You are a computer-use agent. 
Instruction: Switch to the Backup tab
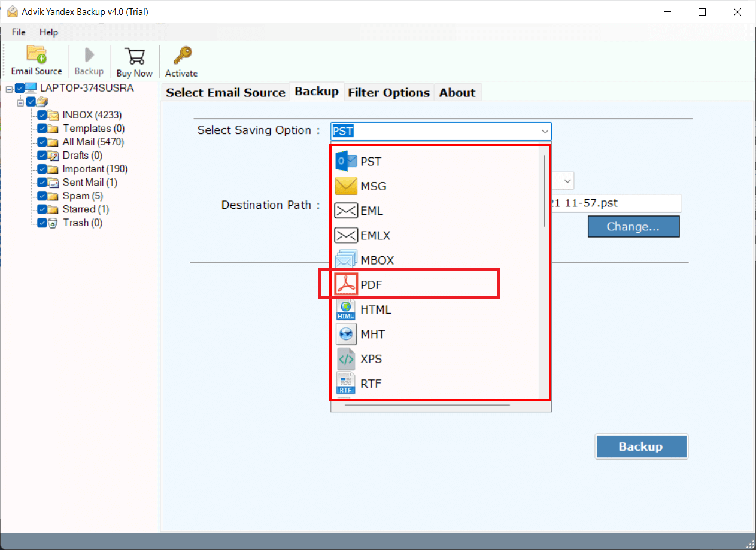pyautogui.click(x=317, y=92)
